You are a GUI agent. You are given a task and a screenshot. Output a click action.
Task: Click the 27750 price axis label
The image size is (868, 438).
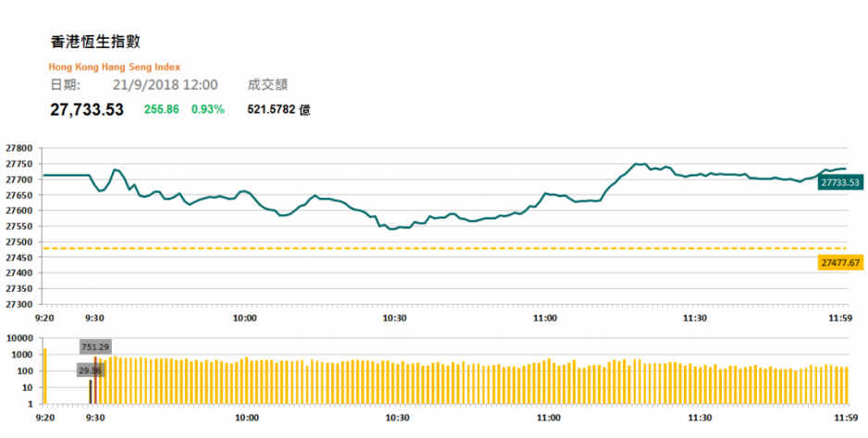20,164
